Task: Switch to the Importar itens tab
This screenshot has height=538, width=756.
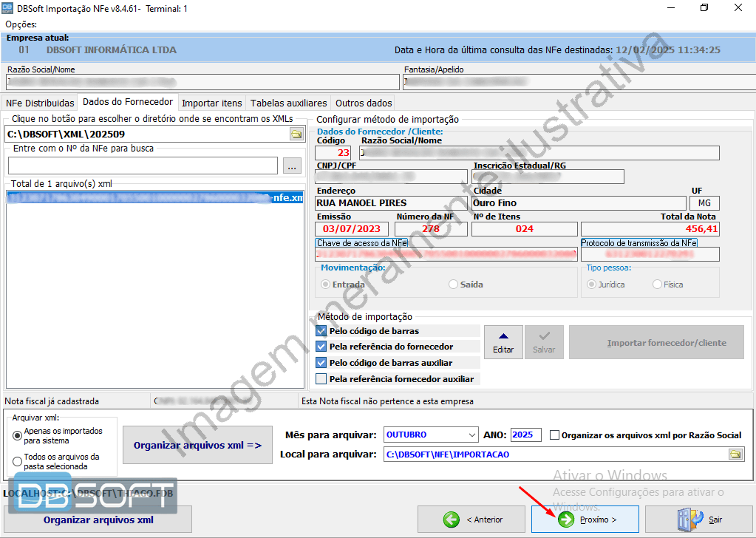Action: pos(211,103)
